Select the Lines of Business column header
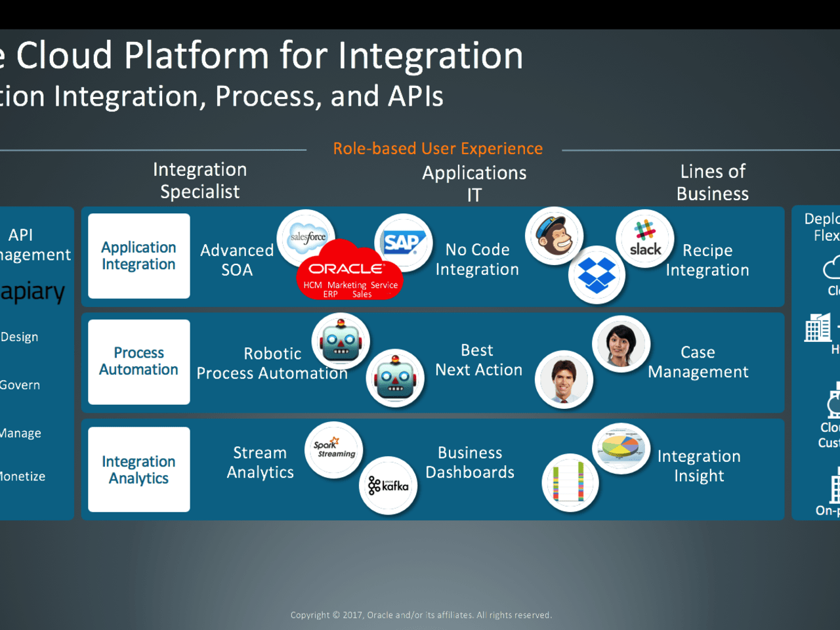The height and width of the screenshot is (630, 840). click(713, 182)
